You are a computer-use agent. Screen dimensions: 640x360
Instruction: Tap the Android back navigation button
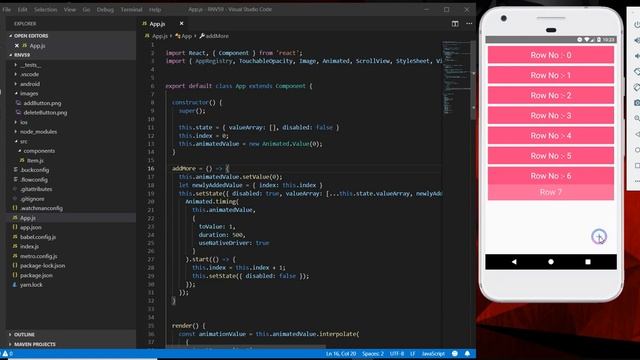pyautogui.click(x=514, y=262)
